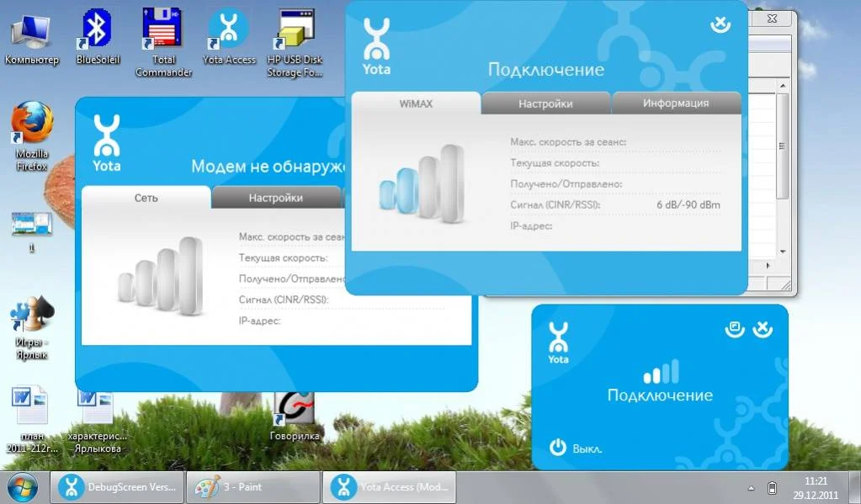
Task: Open the Игры - Ярлык desktop shortcut
Action: (31, 327)
